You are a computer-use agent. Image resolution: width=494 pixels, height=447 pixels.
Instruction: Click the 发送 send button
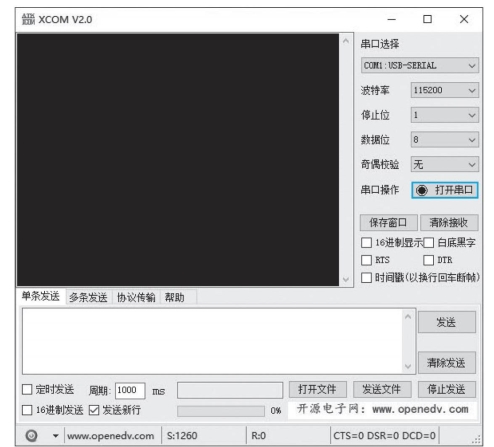pos(447,322)
